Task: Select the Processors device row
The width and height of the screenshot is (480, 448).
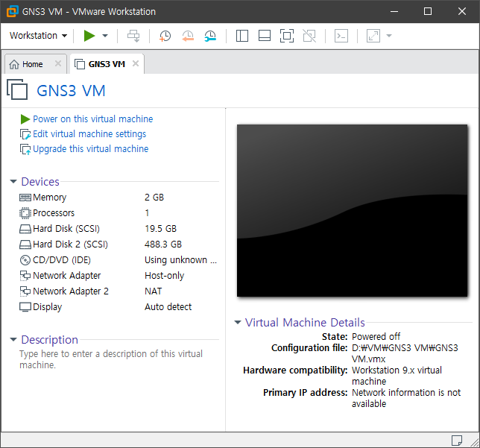Action: [x=118, y=213]
